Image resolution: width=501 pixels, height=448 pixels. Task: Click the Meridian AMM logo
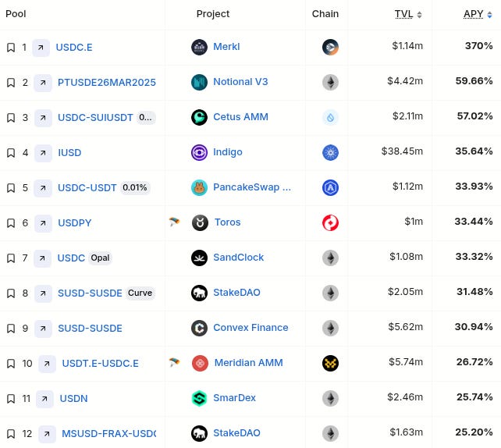pyautogui.click(x=200, y=364)
